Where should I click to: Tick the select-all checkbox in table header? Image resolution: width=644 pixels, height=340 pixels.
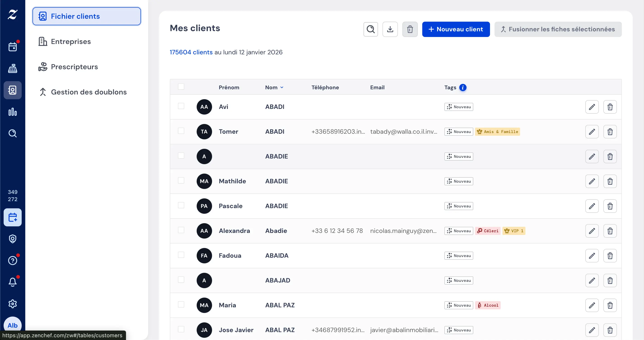pyautogui.click(x=181, y=87)
